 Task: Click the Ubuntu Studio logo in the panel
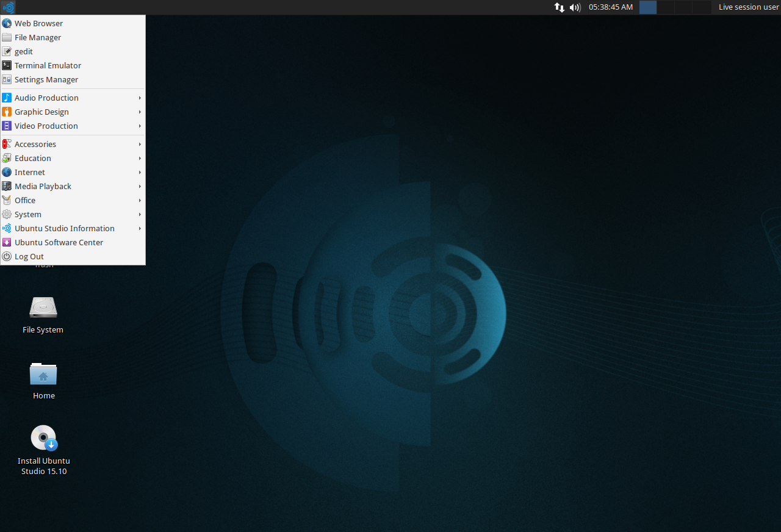7,7
